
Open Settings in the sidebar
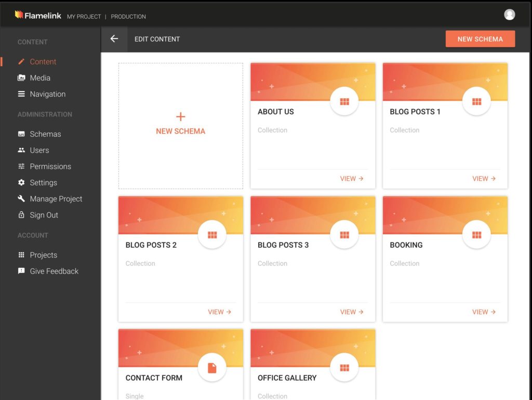pyautogui.click(x=44, y=183)
